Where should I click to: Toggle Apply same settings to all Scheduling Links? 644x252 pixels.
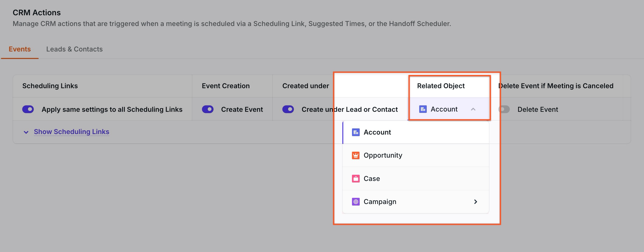coord(28,109)
